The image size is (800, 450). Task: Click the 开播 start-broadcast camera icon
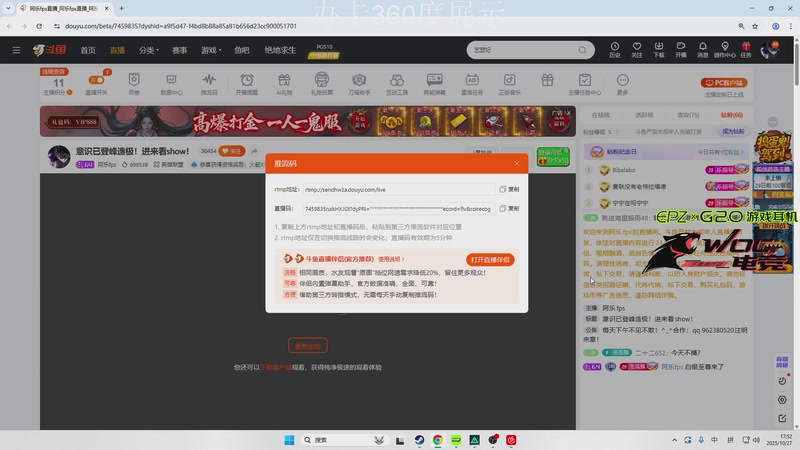click(681, 49)
